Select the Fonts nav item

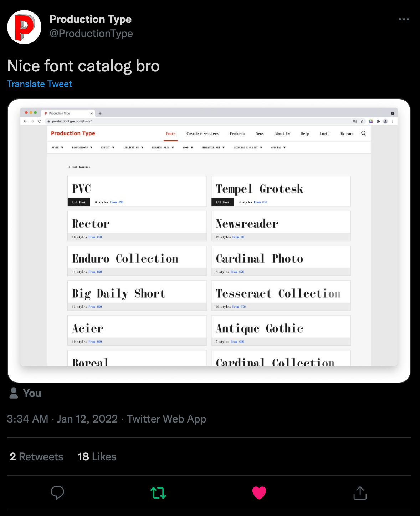click(x=171, y=133)
